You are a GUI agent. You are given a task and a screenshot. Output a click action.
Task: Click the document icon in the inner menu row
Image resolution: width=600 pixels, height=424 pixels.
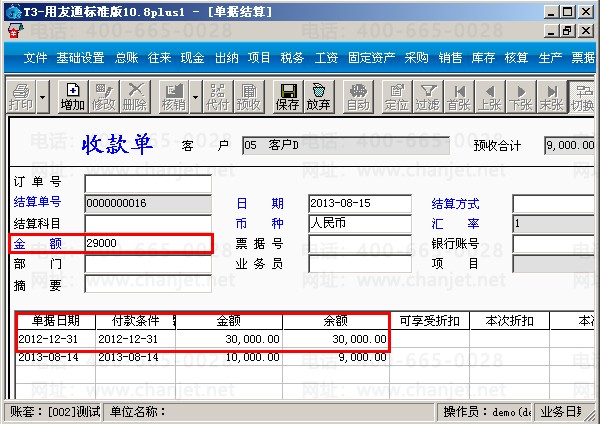coord(15,31)
